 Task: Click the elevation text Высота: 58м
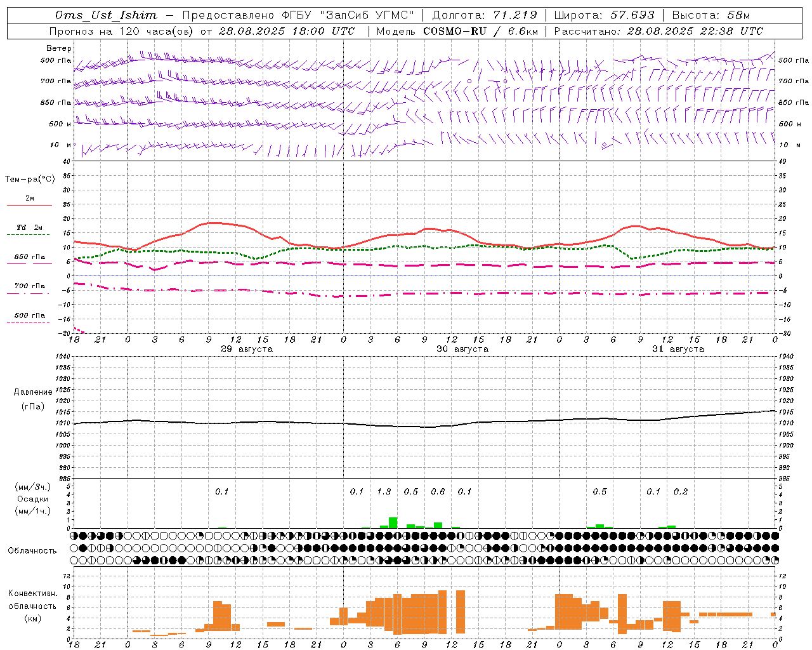tap(710, 15)
